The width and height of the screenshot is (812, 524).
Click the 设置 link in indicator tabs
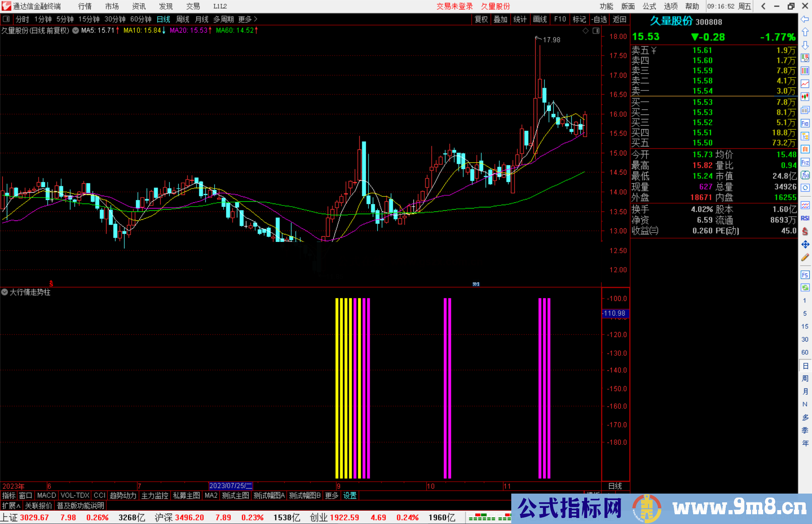[350, 495]
